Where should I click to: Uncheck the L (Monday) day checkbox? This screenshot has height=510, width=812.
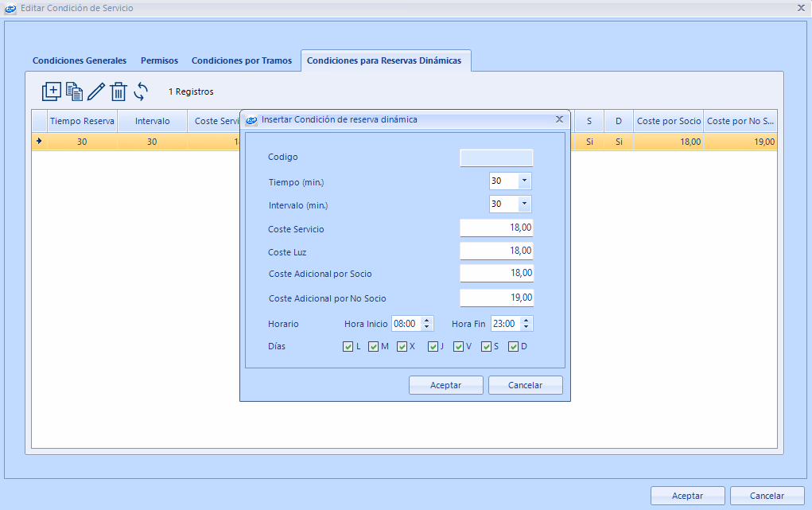348,347
